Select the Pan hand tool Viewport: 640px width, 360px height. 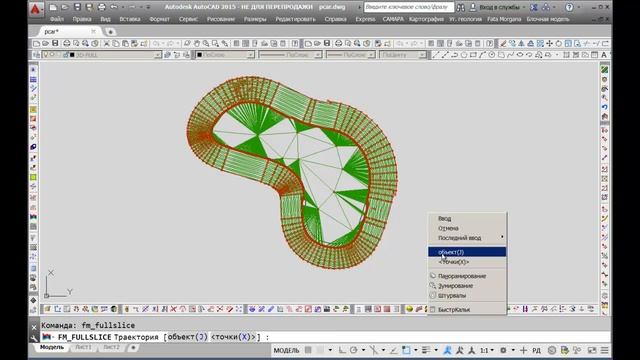click(197, 43)
